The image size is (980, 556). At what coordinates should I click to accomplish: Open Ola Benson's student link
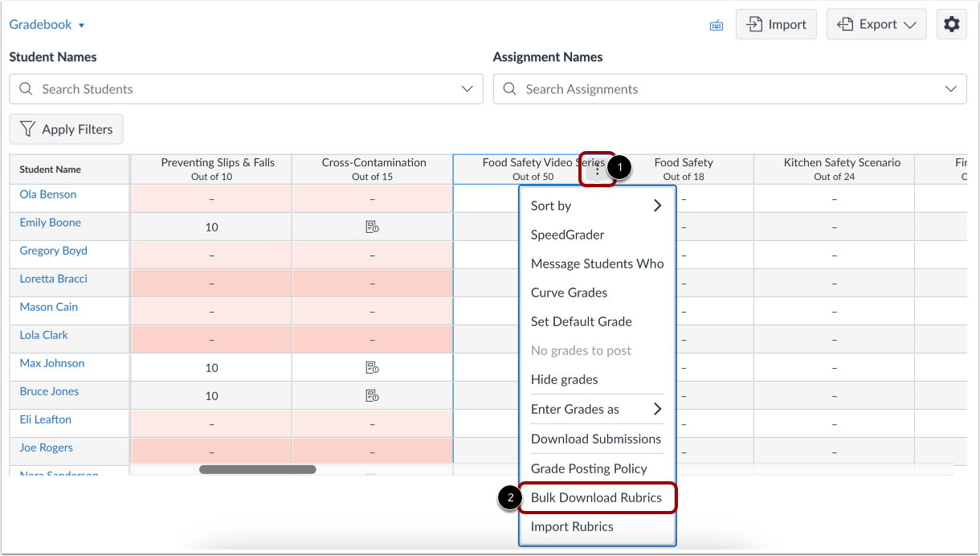47,194
